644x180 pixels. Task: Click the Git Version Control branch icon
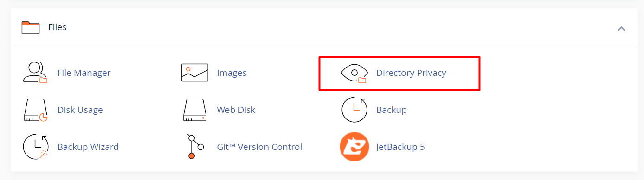[195, 147]
